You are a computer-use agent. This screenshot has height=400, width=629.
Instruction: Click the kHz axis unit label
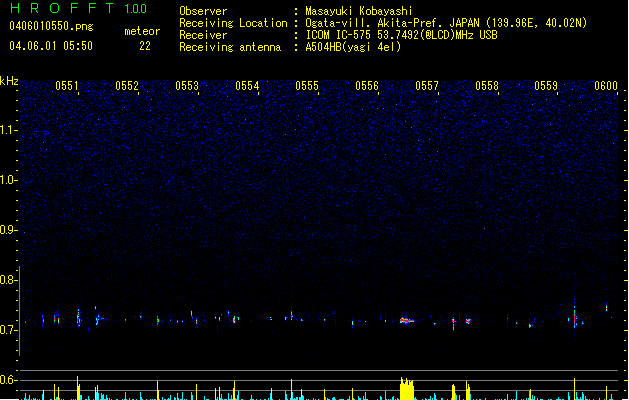[x=9, y=81]
